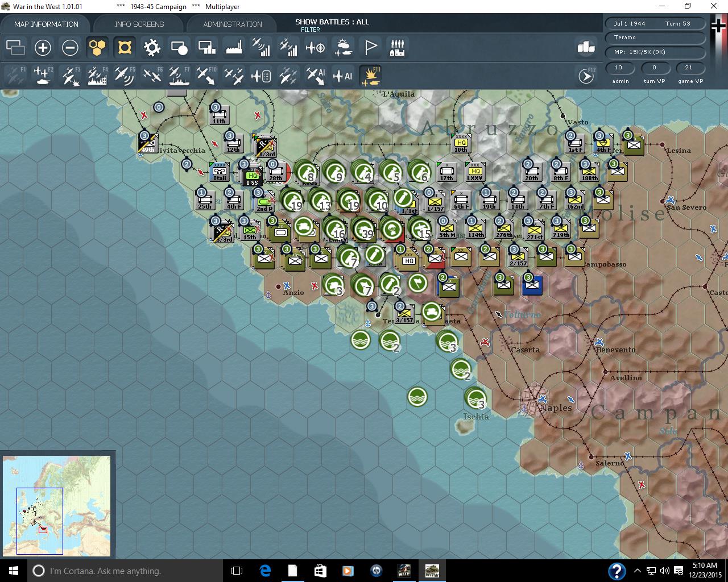Open the Windows Store taskbar icon
Screen dimensions: 728x582
point(320,571)
